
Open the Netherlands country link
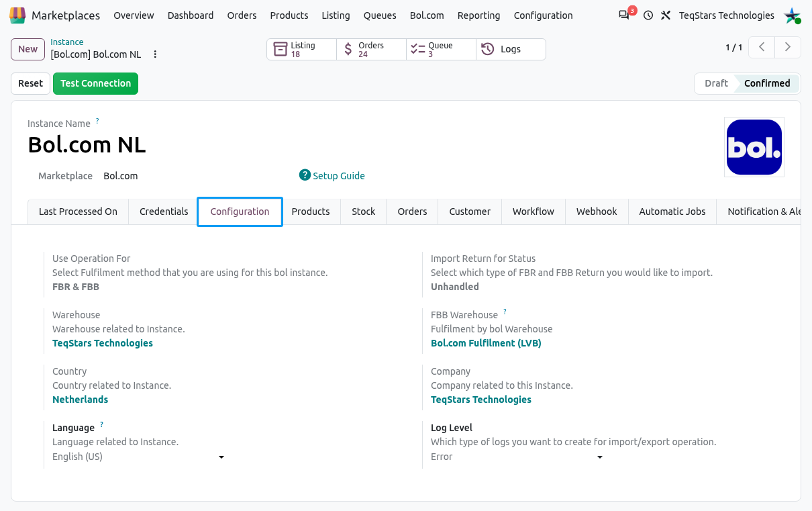(80, 400)
